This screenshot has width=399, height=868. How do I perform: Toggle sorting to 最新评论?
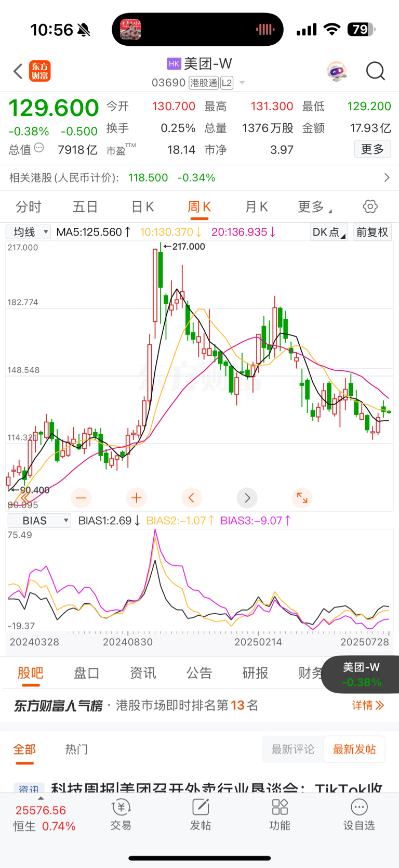point(293,749)
